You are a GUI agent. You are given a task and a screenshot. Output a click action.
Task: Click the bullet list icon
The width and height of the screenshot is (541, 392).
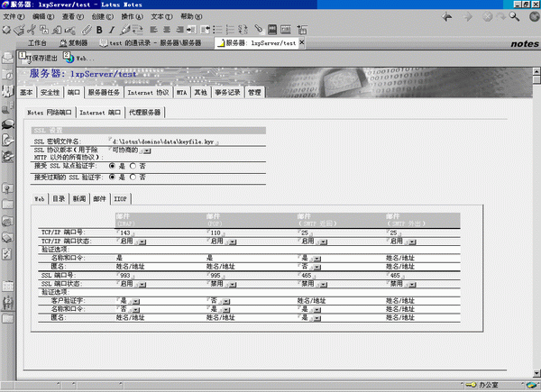(217, 30)
